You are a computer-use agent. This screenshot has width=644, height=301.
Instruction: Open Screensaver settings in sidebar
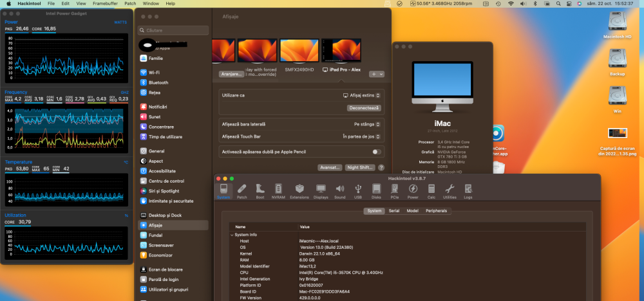click(x=173, y=245)
